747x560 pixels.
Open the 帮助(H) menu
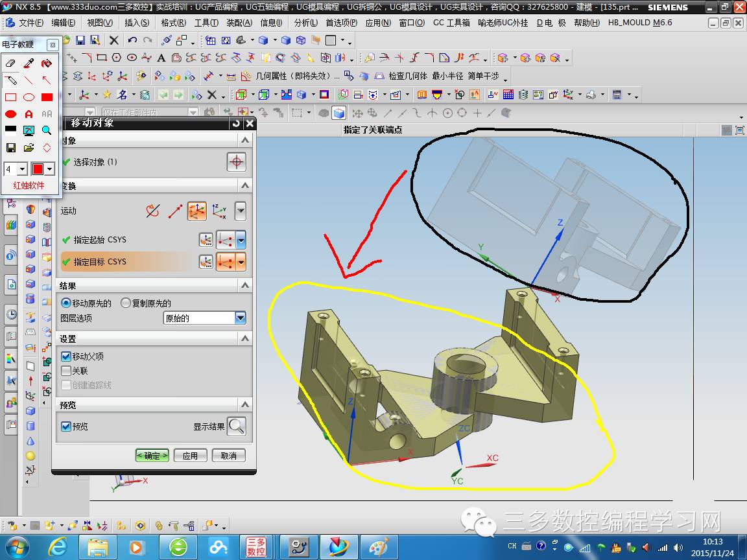(x=587, y=23)
